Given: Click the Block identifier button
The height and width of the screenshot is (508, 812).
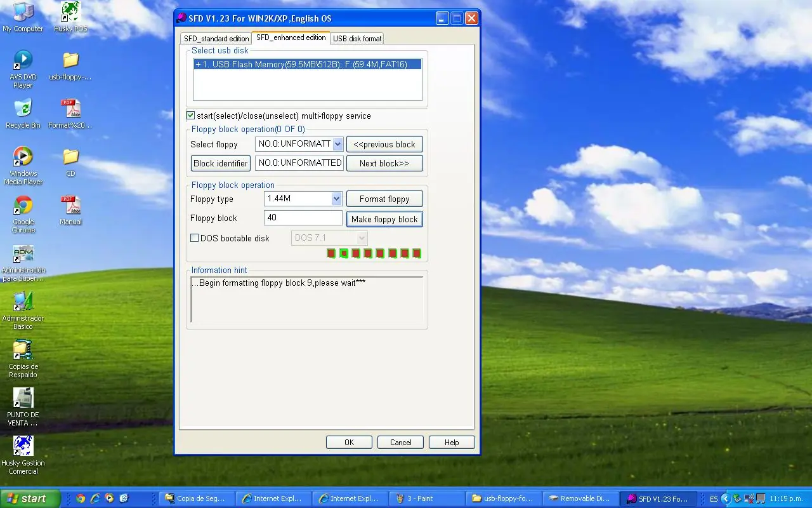Looking at the screenshot, I should click(x=221, y=163).
